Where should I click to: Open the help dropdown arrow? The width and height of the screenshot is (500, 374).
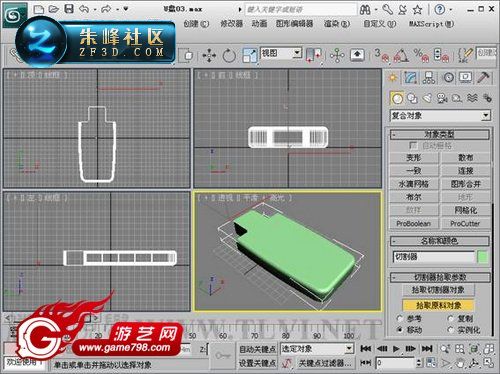click(x=451, y=10)
